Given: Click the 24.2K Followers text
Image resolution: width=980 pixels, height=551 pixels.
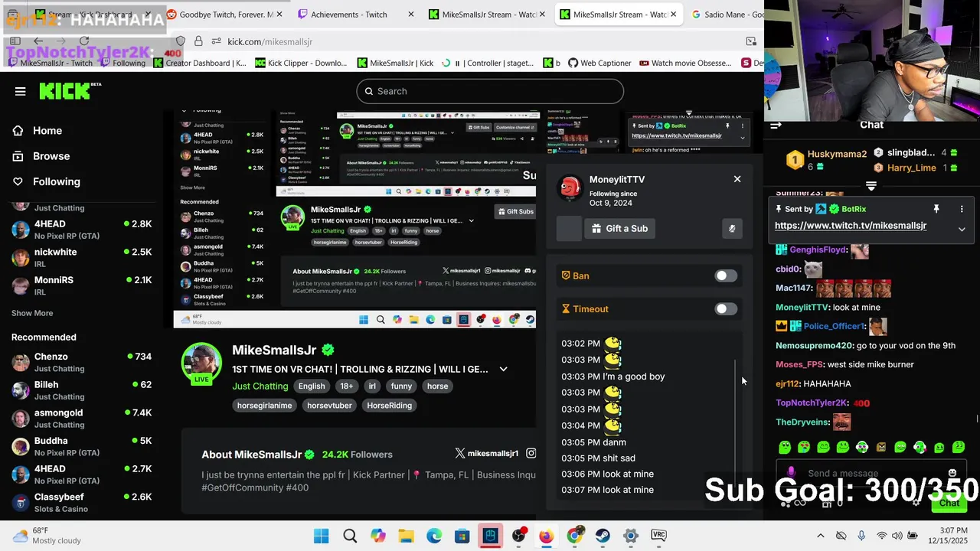Looking at the screenshot, I should click(x=358, y=455).
